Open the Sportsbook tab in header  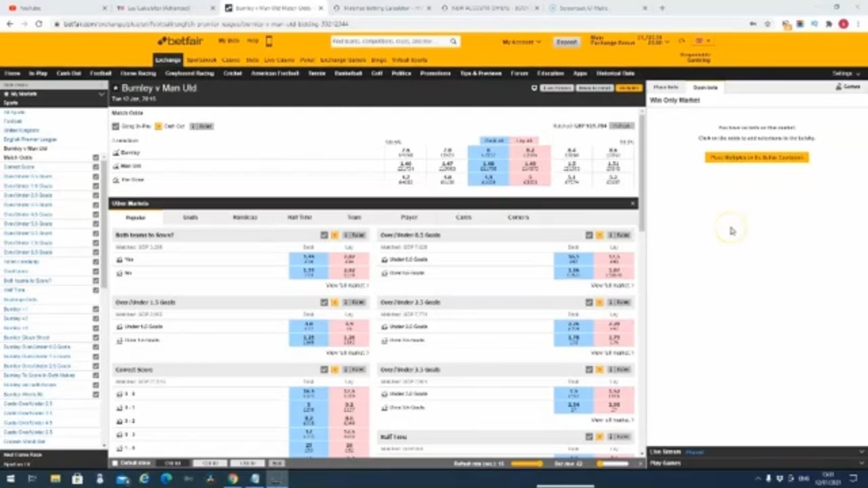[x=201, y=60]
